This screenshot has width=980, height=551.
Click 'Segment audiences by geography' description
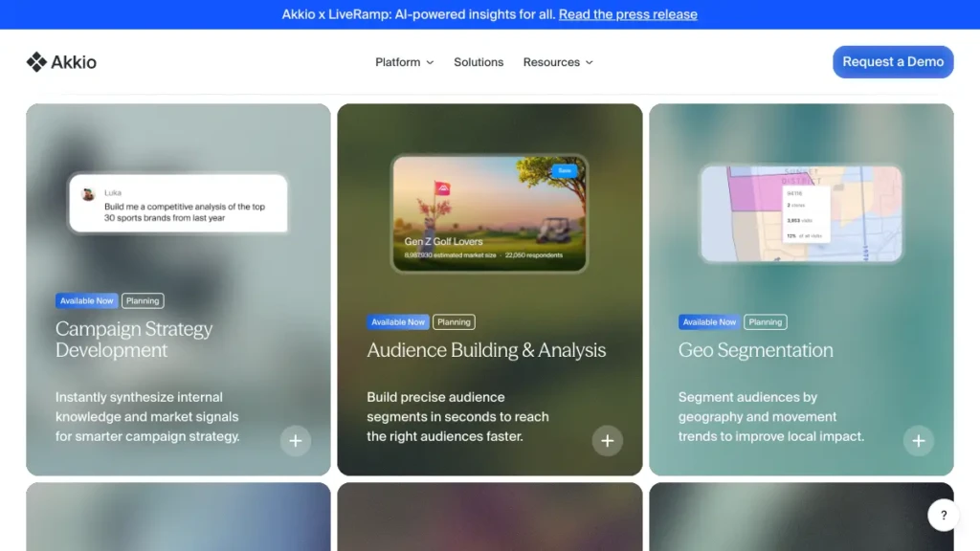(x=771, y=417)
